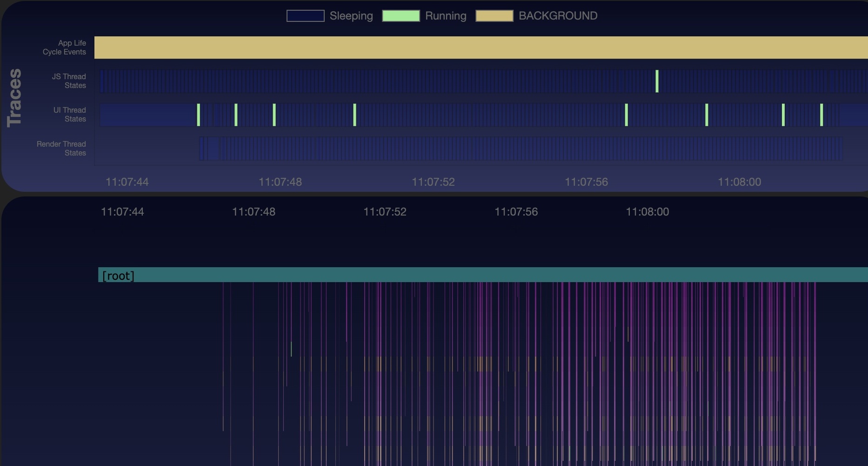Select the UI Thread States track label
The height and width of the screenshot is (466, 868).
(x=69, y=115)
